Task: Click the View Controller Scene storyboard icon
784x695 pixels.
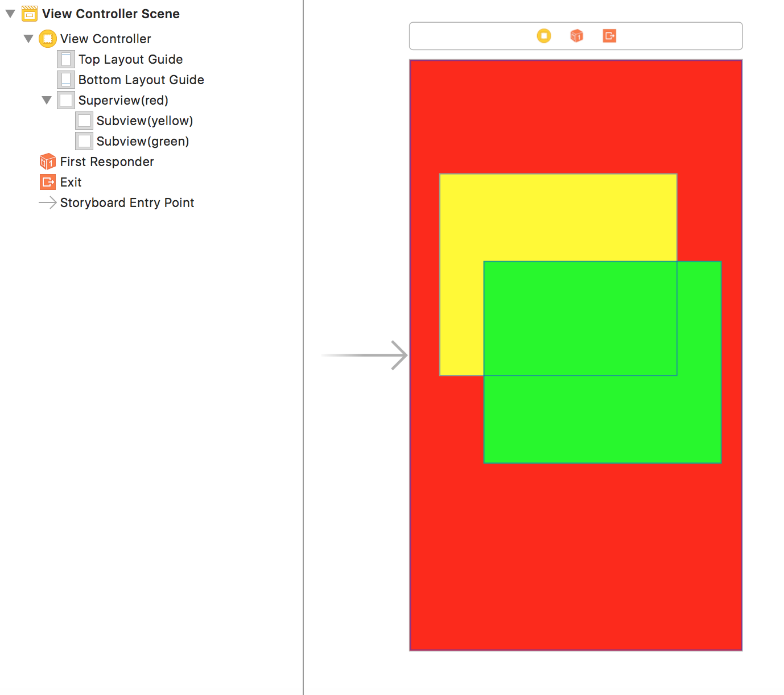Action: tap(30, 14)
